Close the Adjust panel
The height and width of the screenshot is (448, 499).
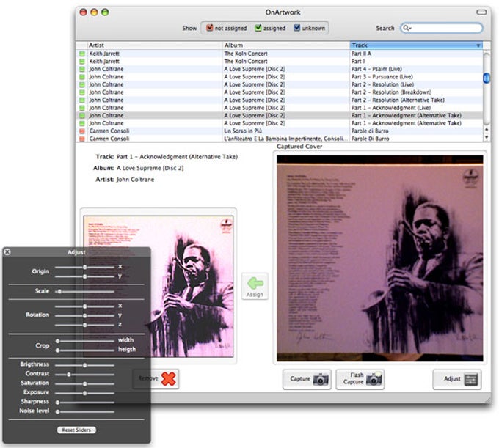[7, 251]
